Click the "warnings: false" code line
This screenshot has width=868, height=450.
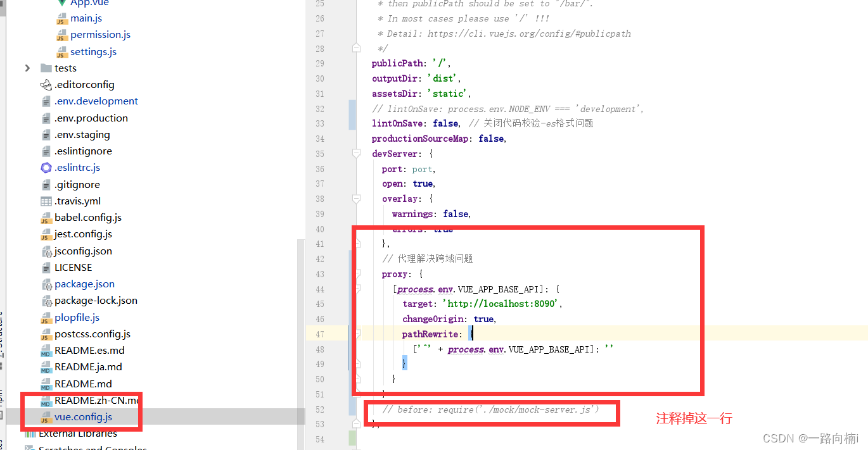coord(431,214)
